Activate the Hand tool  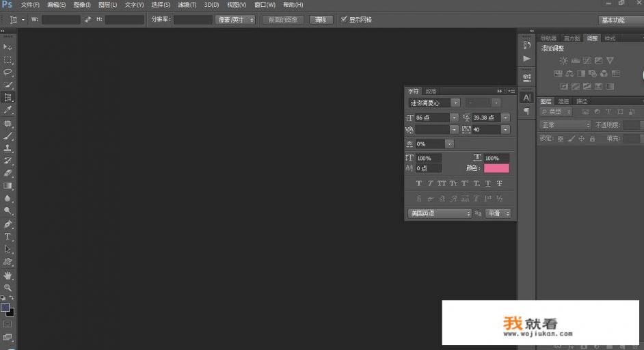click(x=8, y=275)
